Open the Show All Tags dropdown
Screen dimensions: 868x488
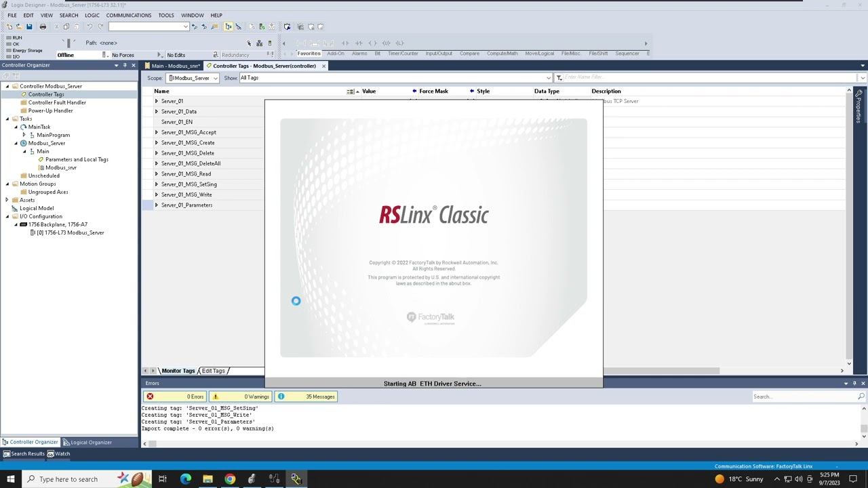549,78
